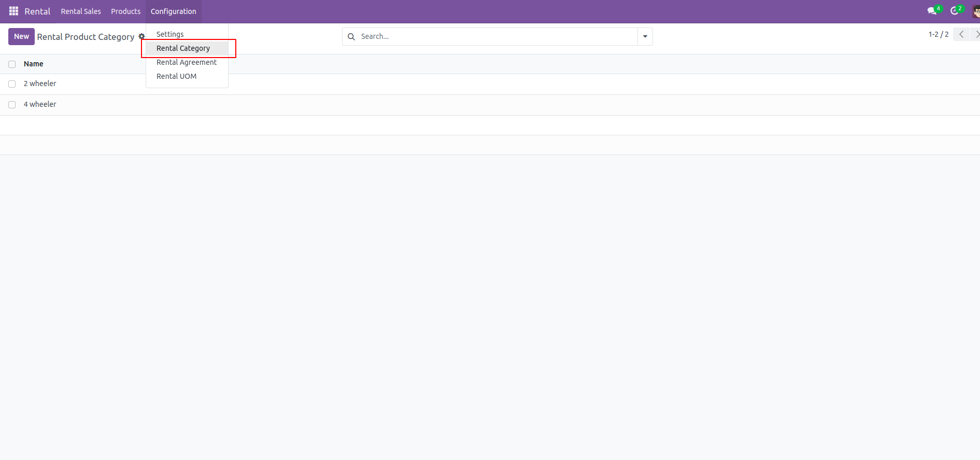Open the apps grid home menu icon
This screenshot has width=980, height=460.
[x=13, y=11]
